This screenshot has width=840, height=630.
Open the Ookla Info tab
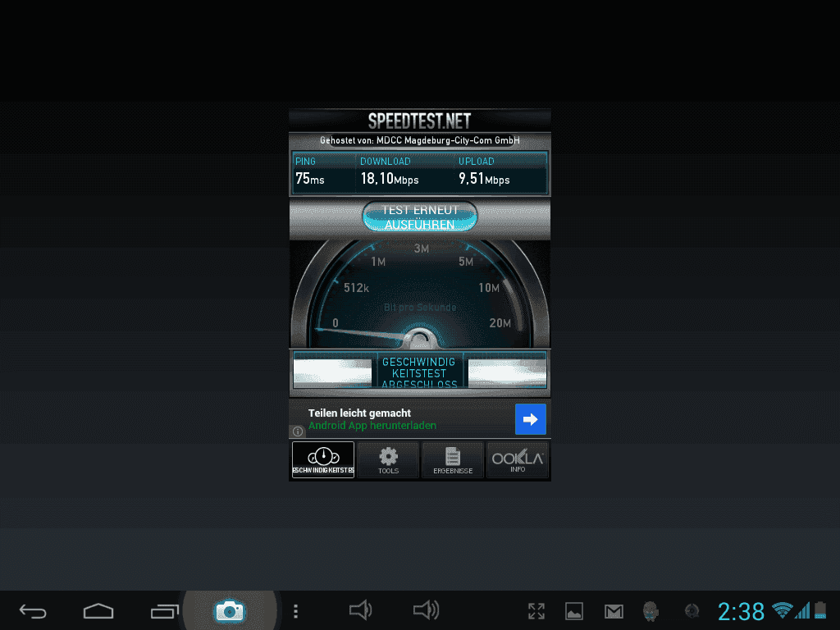tap(518, 459)
